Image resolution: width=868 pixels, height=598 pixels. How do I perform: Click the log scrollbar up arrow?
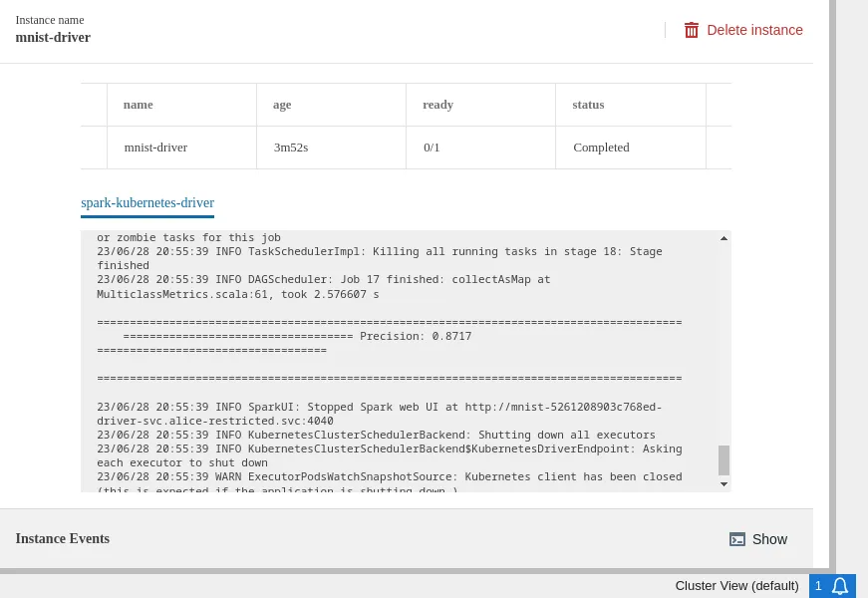point(723,238)
